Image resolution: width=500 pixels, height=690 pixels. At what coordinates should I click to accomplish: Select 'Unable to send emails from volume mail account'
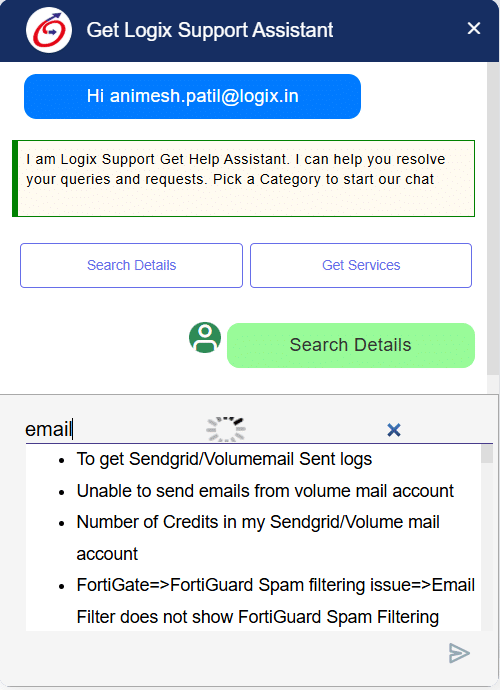(265, 491)
